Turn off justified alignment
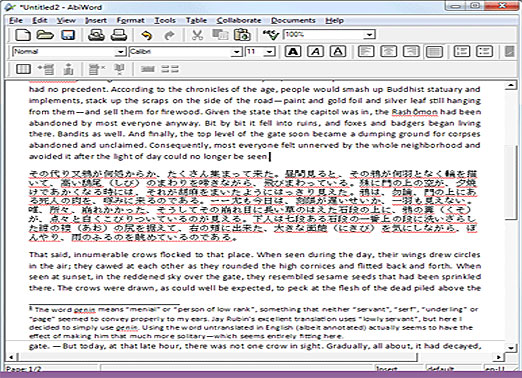This screenshot has width=522, height=378. coord(434,51)
